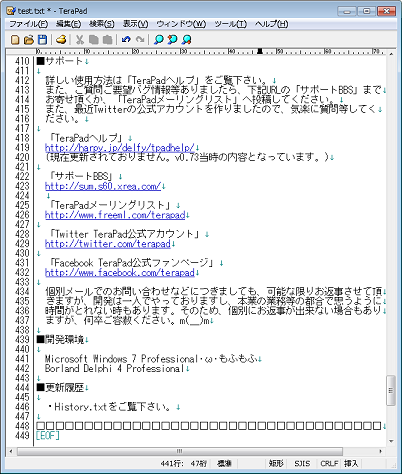402x474 pixels.
Task: Click the vertical scrollbar up arrow
Action: [x=391, y=54]
